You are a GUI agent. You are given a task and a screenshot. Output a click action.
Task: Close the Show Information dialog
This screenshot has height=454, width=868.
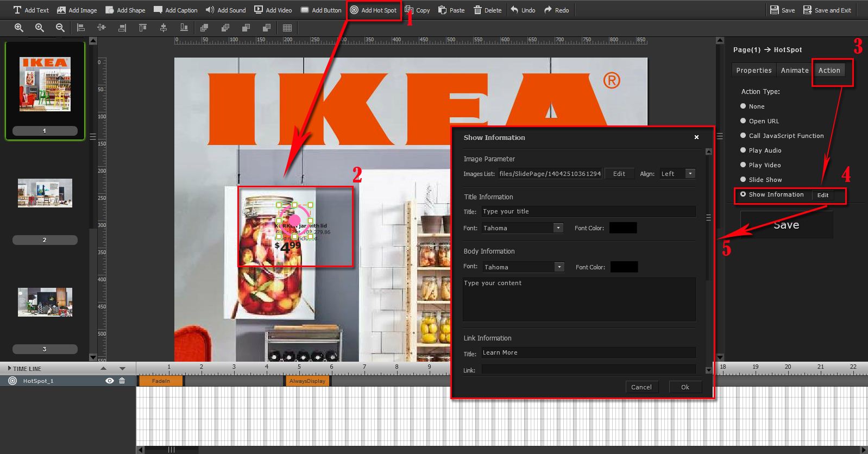pos(696,137)
